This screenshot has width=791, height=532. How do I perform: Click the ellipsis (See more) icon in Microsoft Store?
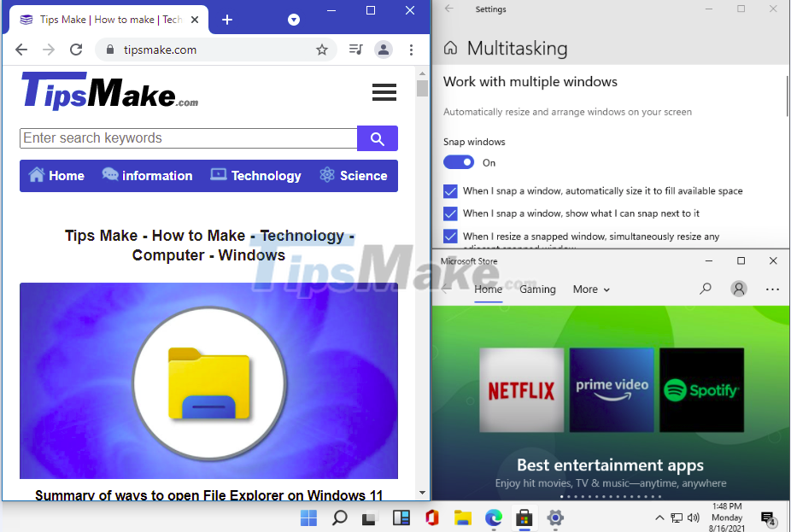(x=772, y=290)
